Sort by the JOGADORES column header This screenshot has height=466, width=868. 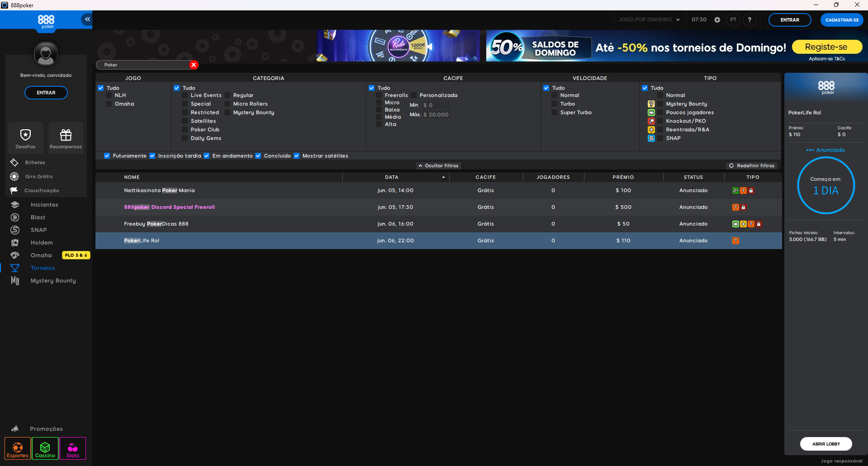tap(553, 177)
